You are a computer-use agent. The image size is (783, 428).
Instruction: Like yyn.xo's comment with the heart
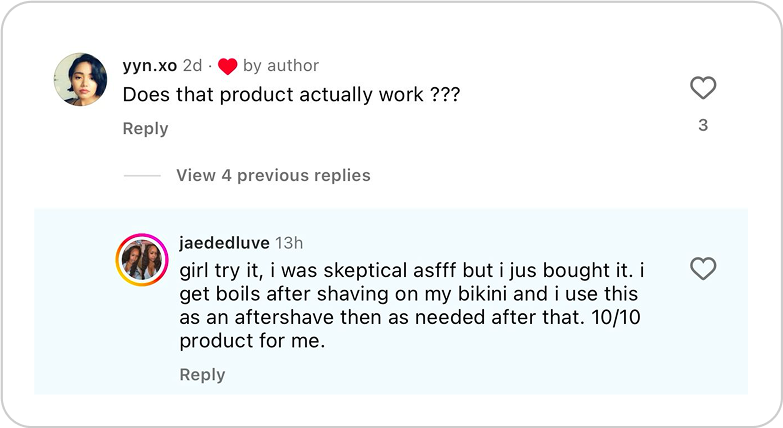[x=703, y=88]
